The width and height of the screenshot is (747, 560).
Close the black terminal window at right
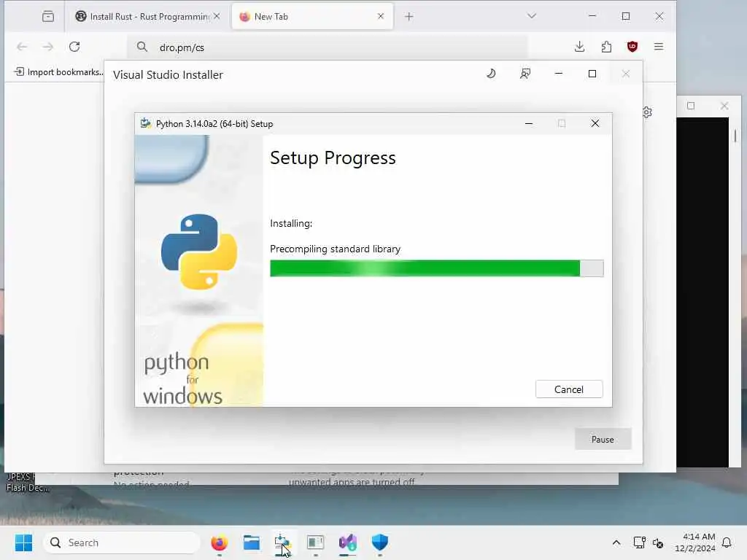click(x=724, y=106)
